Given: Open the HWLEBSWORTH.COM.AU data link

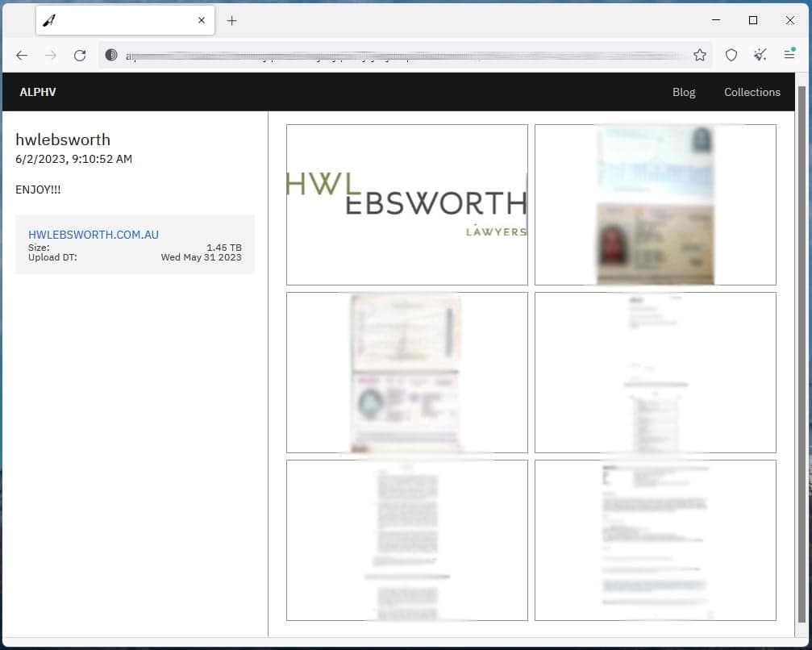Looking at the screenshot, I should click(93, 234).
